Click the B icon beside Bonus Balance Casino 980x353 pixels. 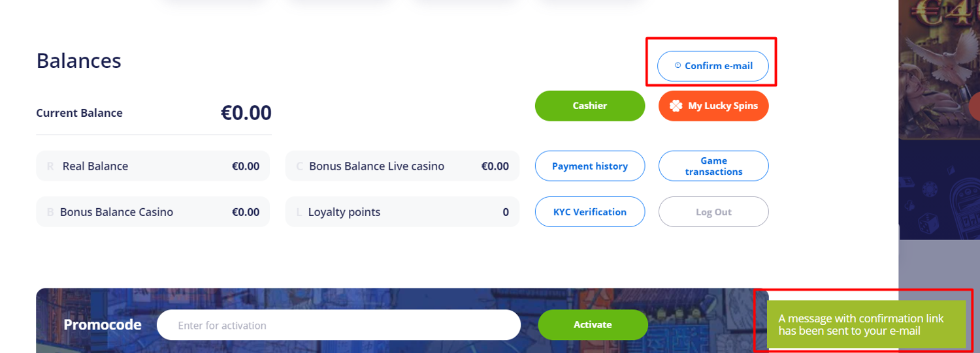[x=50, y=212]
